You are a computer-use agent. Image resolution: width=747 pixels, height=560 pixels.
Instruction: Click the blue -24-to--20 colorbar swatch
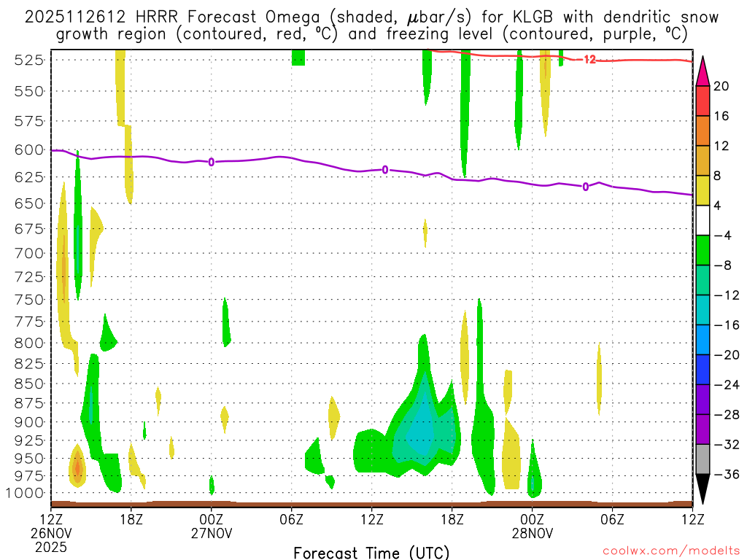[x=703, y=370]
